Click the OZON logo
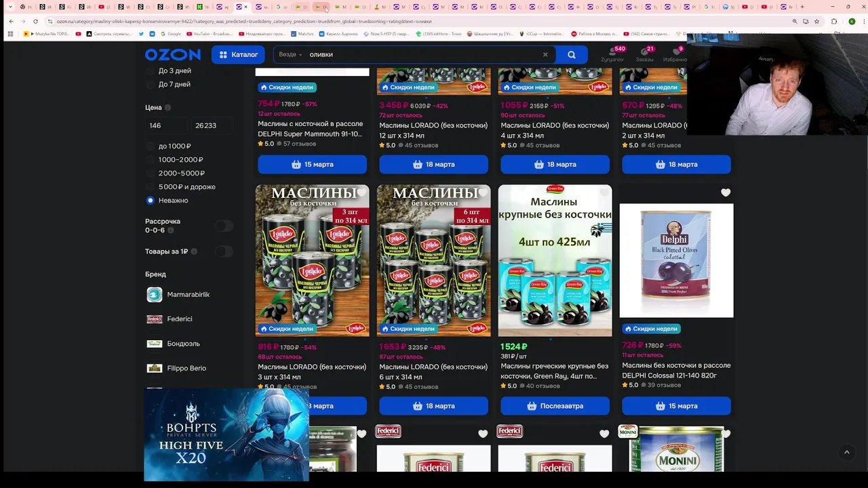The image size is (868, 488). coord(172,55)
